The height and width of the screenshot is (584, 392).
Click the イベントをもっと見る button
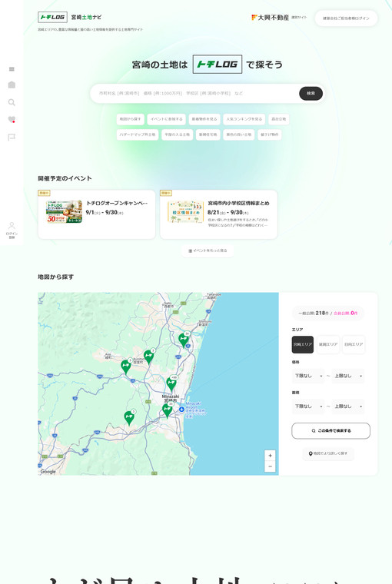208,251
